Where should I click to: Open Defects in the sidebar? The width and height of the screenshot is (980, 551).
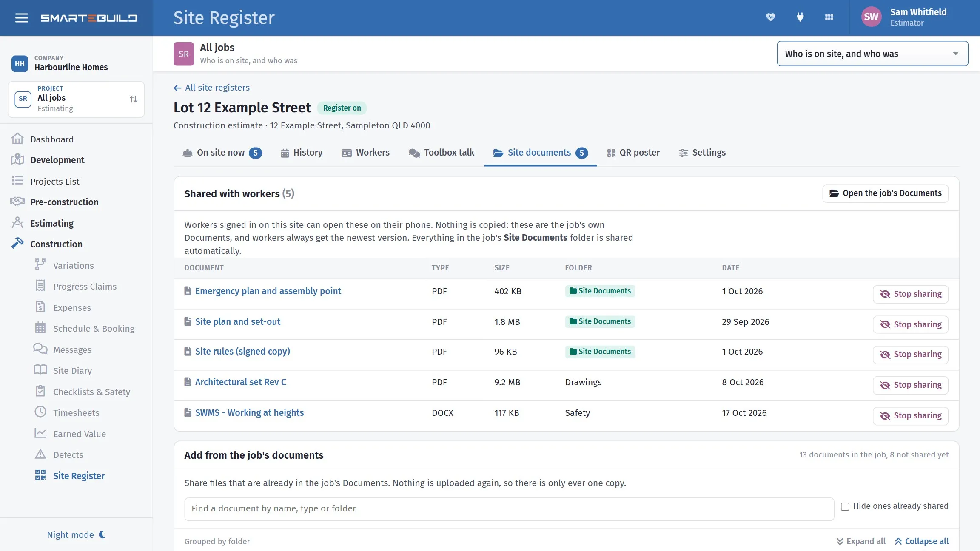[68, 454]
